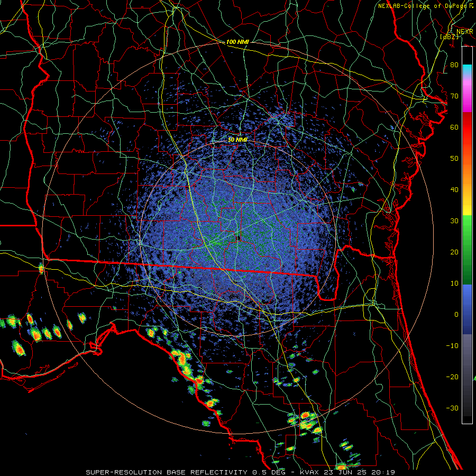The image size is (476, 476).
Task: Click the 40 value on the dBZ scale
Action: point(454,190)
